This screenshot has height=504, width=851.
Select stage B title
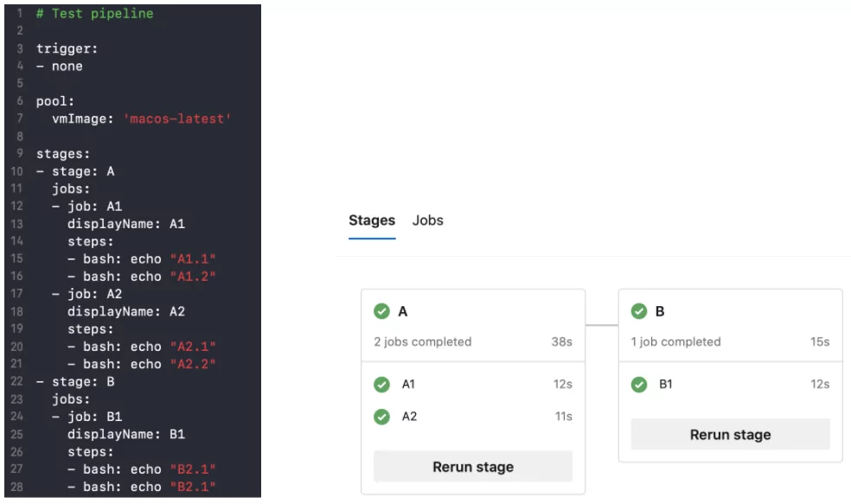coord(660,311)
